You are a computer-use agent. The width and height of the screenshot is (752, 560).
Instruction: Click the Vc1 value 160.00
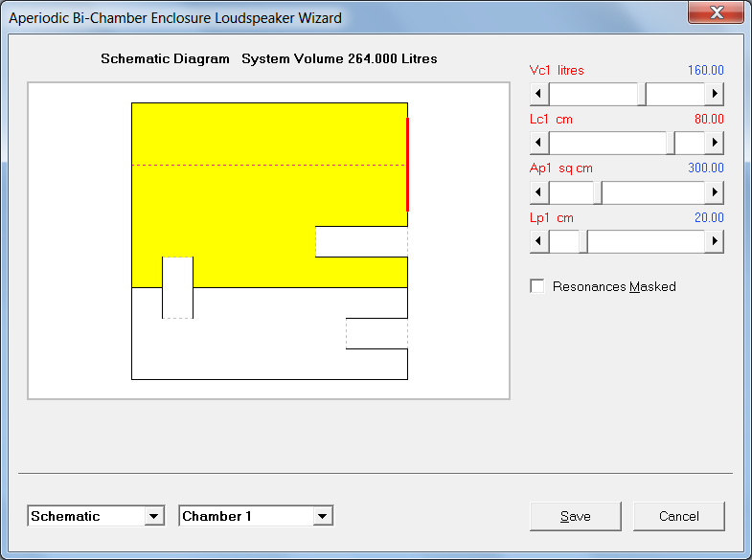(x=705, y=71)
